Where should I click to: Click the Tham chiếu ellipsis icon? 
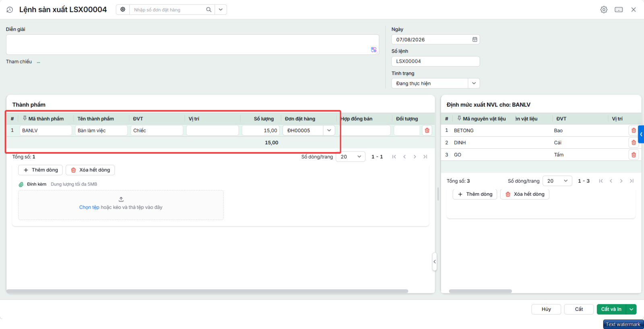(38, 62)
